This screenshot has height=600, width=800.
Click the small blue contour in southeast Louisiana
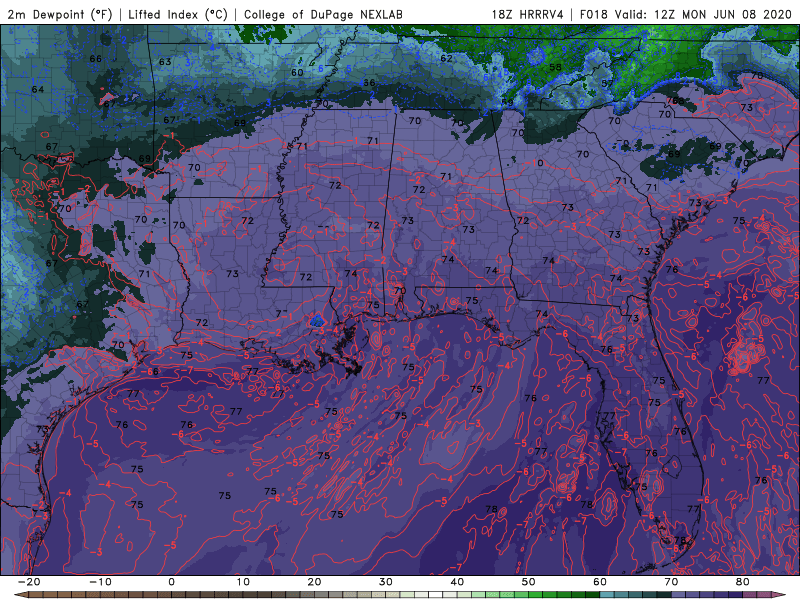tap(317, 320)
